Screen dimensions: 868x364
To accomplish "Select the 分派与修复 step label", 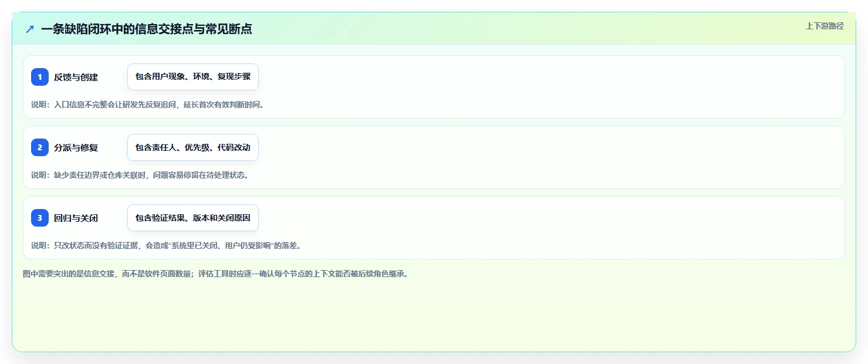I will (x=76, y=147).
